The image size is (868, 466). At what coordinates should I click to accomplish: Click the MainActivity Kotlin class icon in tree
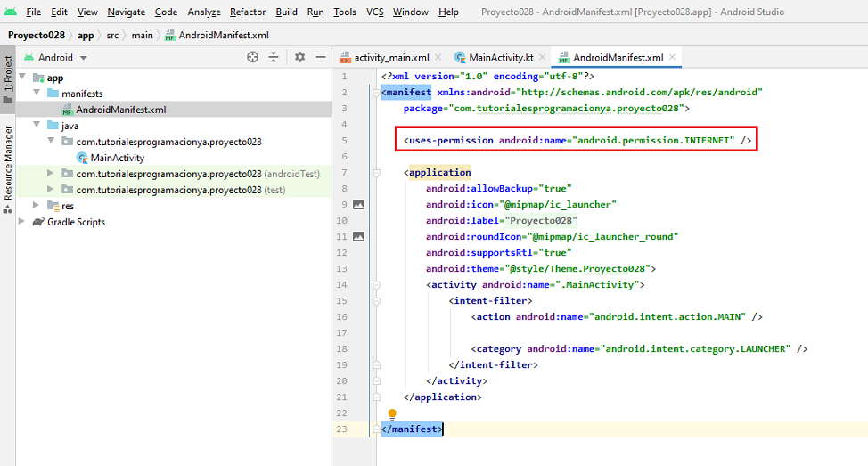[83, 158]
